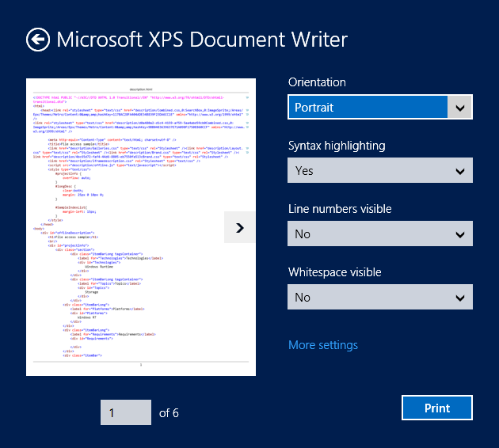Viewport: 499px width, 448px height.
Task: Open the Whitespace visible dropdown
Action: (380, 297)
